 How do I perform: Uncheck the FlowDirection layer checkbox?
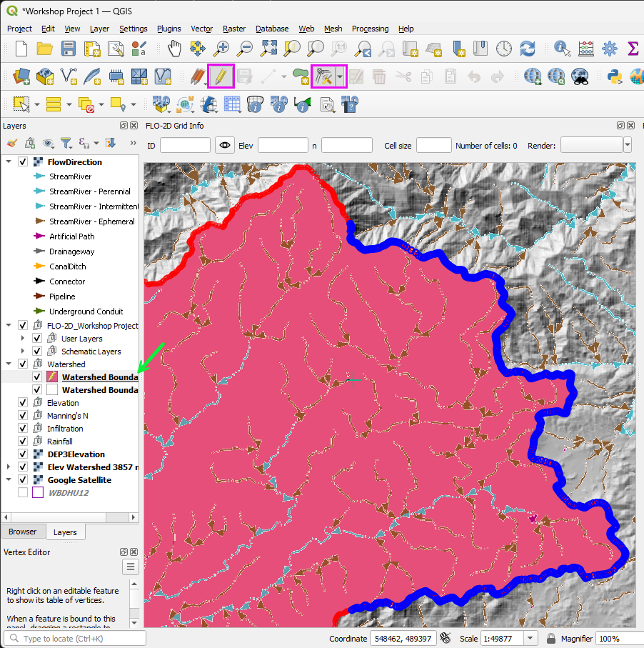click(x=23, y=162)
